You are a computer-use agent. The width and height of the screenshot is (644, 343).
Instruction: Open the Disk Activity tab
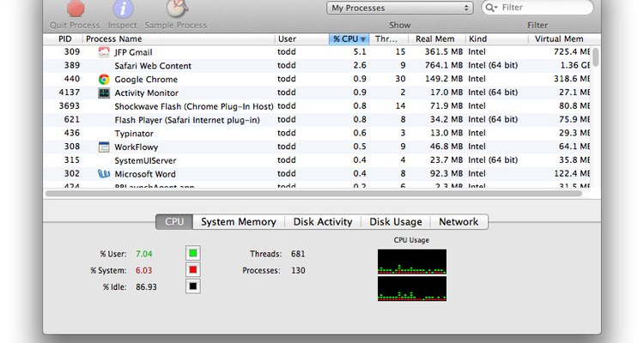click(323, 222)
